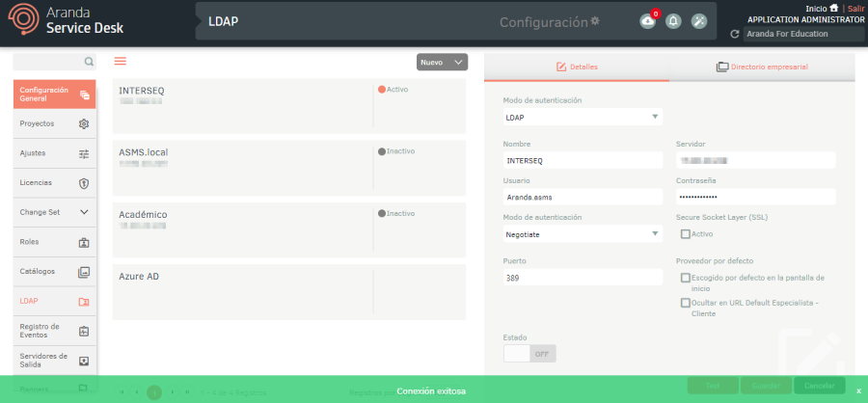Image resolution: width=868 pixels, height=403 pixels.
Task: Select the Azure AD entry
Action: [x=289, y=292]
